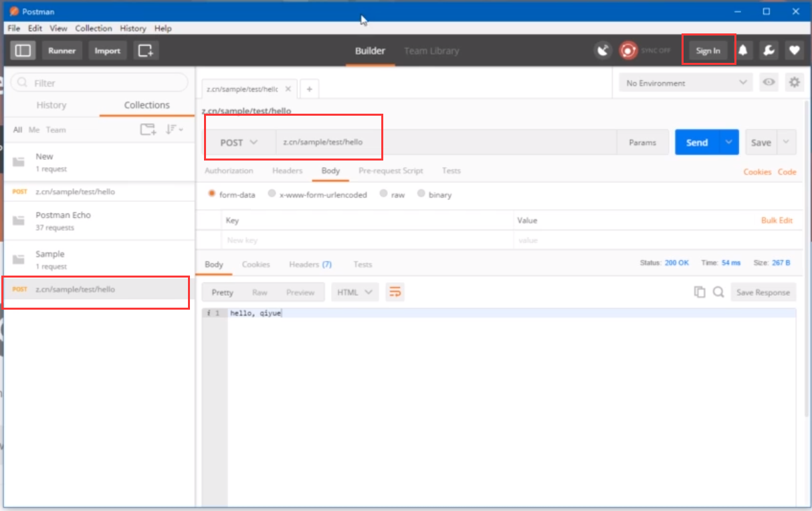Close the z.cn/sample/test/hello request tab

coord(288,88)
